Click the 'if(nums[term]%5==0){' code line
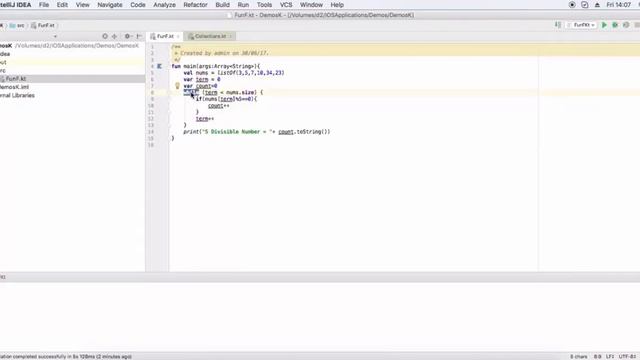640x360 pixels. pos(226,99)
